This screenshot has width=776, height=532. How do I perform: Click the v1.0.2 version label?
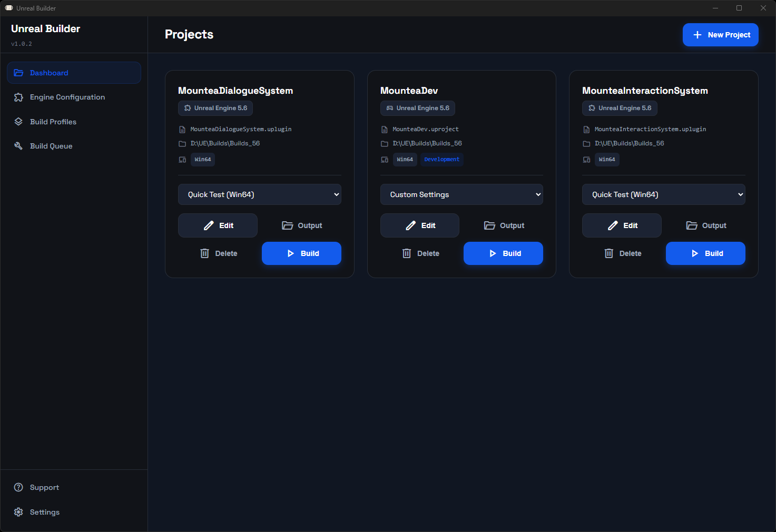point(22,44)
